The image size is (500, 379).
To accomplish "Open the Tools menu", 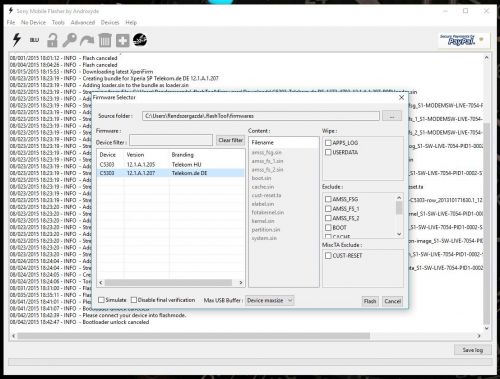I will [x=58, y=22].
